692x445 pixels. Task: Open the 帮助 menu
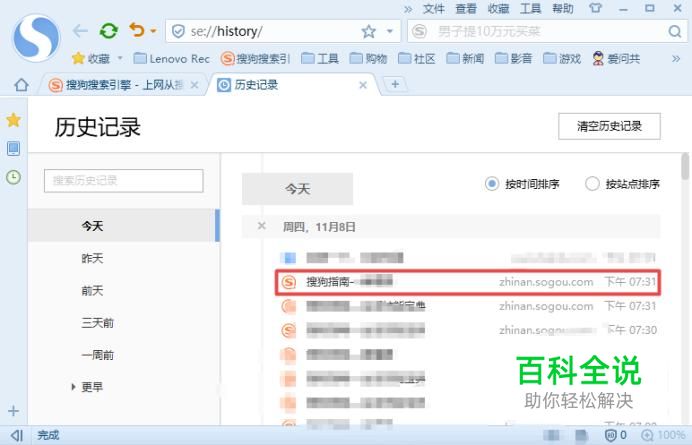click(x=563, y=9)
